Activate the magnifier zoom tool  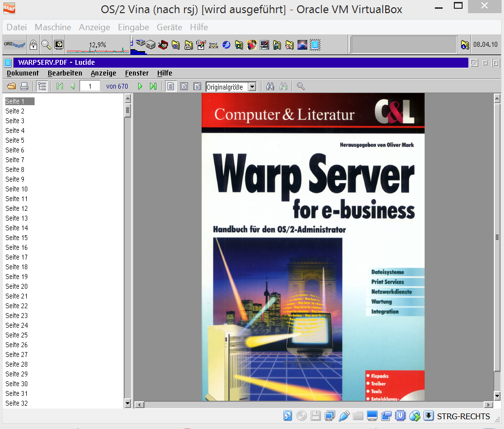click(301, 87)
